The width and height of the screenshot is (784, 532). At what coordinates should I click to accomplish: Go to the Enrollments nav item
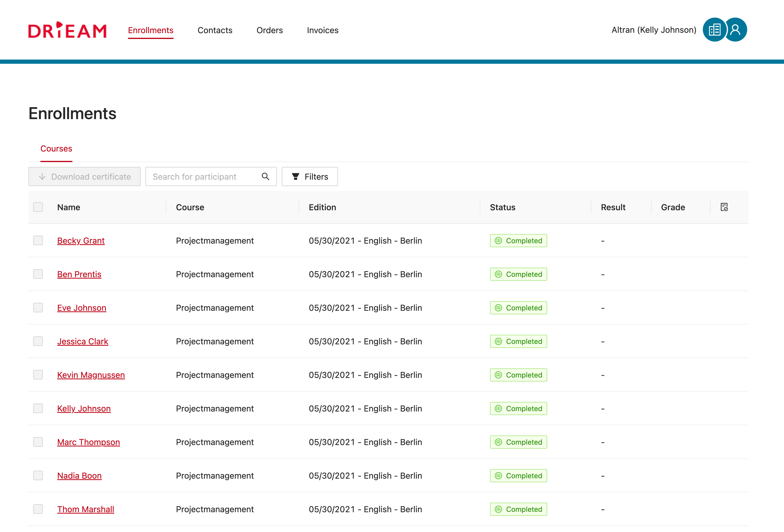tap(150, 30)
